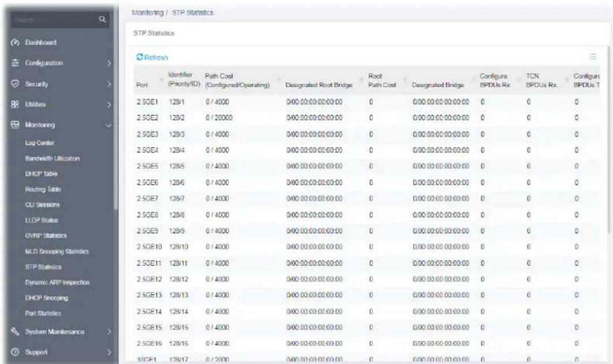Click the System Maintenance menu label
613x364 pixels.
tap(55, 332)
